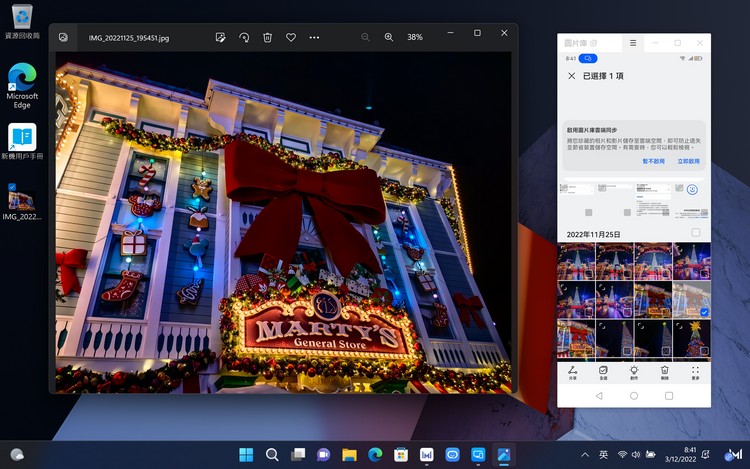This screenshot has height=469, width=750.
Task: Rotate the photo in Photos viewer
Action: pyautogui.click(x=244, y=37)
